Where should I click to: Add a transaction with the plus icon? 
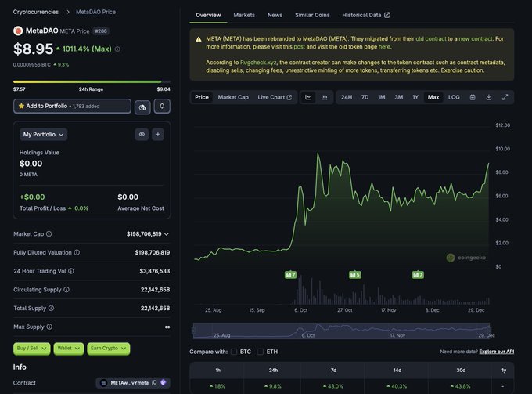pos(158,135)
